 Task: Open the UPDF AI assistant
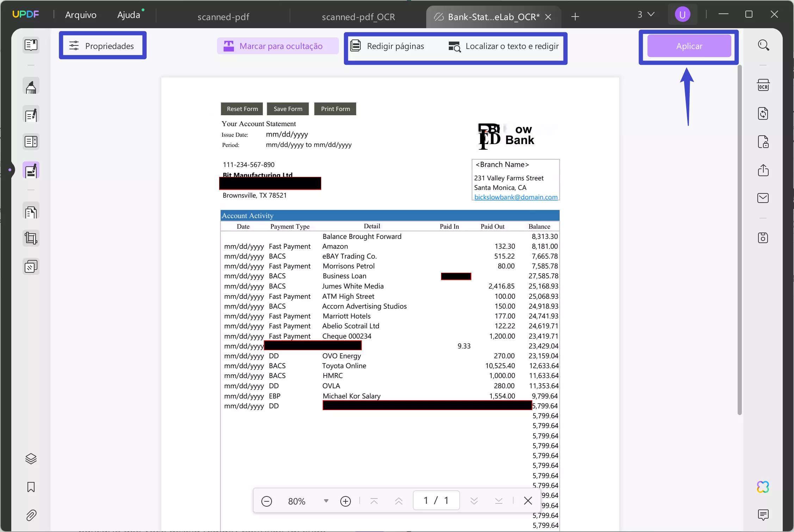point(763,487)
